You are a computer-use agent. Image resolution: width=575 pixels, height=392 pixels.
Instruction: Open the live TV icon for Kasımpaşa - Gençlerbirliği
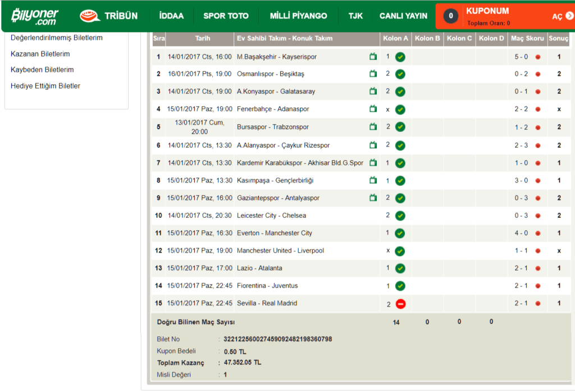[373, 180]
